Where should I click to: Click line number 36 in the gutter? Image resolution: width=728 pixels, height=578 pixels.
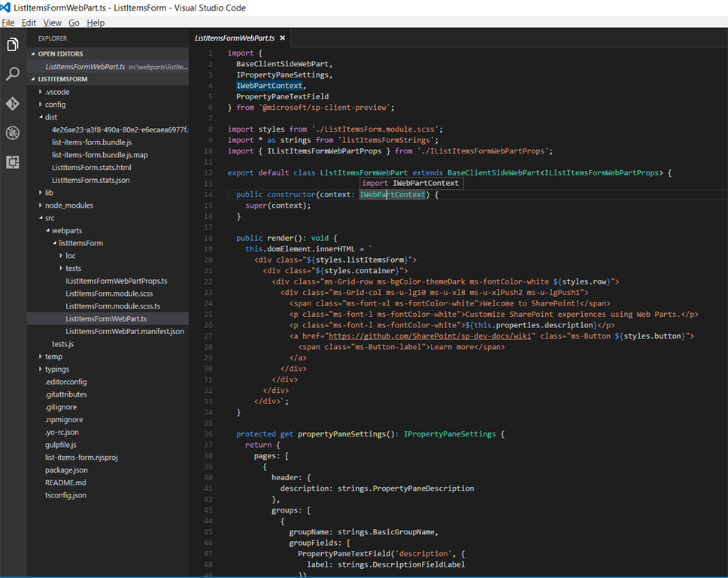pyautogui.click(x=208, y=434)
